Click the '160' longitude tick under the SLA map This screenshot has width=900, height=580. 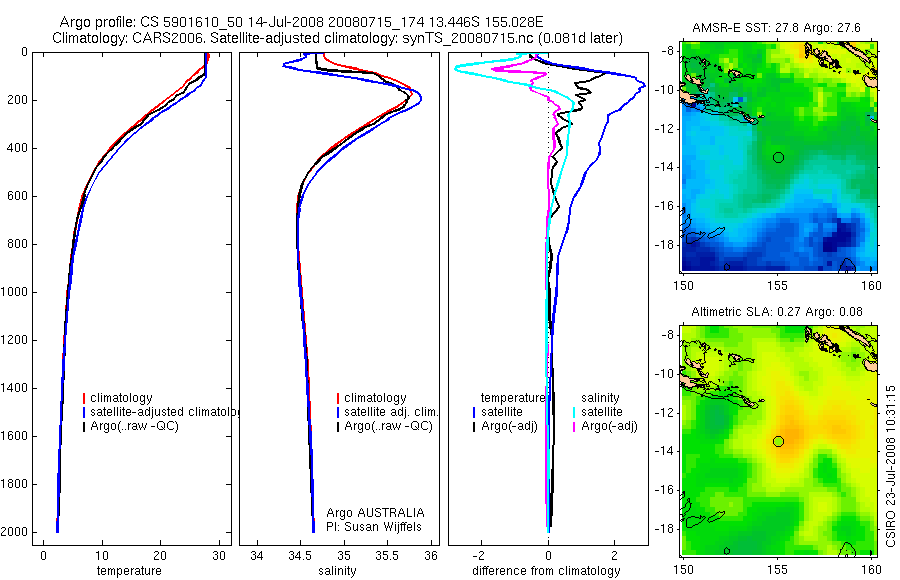click(x=871, y=570)
